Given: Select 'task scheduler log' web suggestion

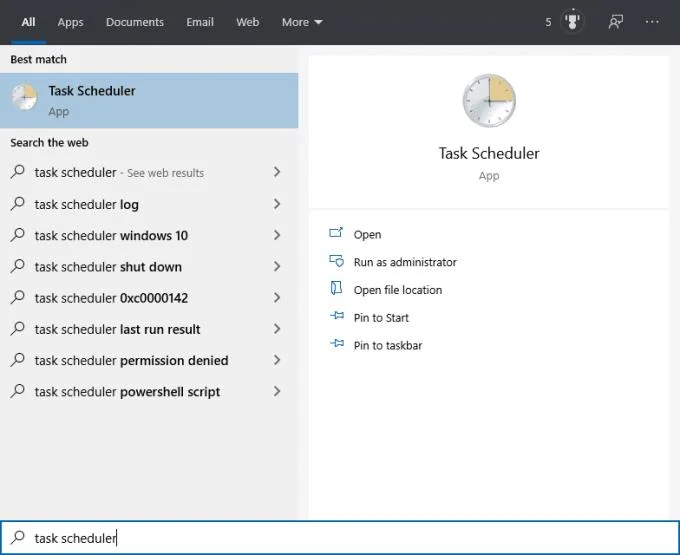Looking at the screenshot, I should [149, 204].
